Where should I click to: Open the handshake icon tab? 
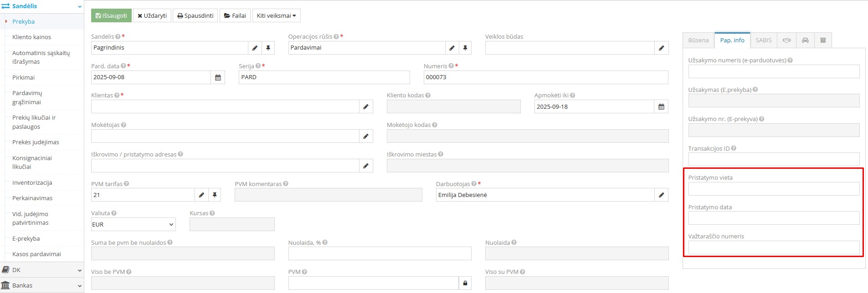click(786, 40)
